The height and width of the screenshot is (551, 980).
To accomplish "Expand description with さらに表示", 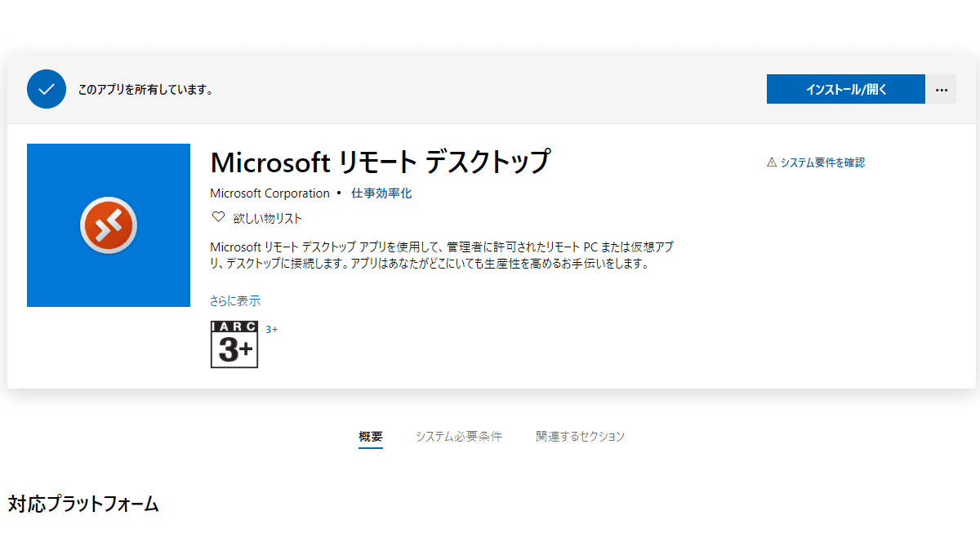I will point(235,300).
